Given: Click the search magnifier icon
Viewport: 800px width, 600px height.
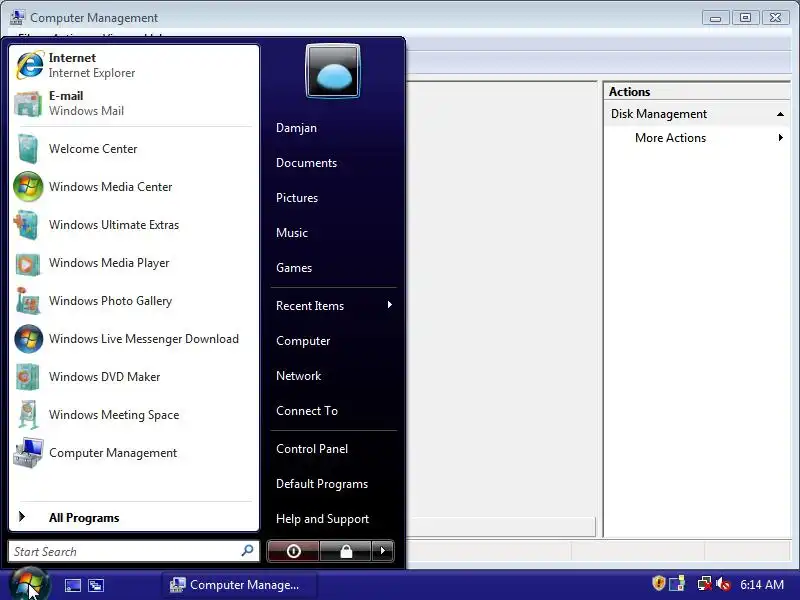Looking at the screenshot, I should 247,551.
